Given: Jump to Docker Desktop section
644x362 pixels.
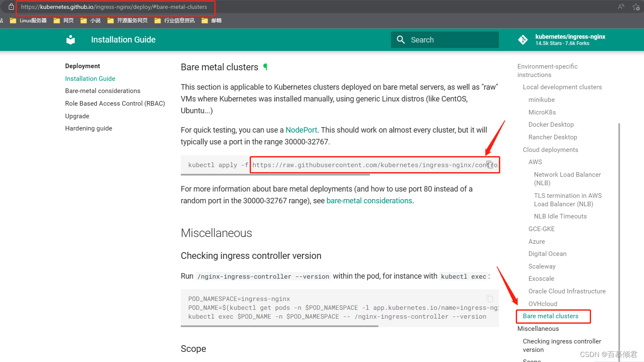Looking at the screenshot, I should (x=551, y=125).
